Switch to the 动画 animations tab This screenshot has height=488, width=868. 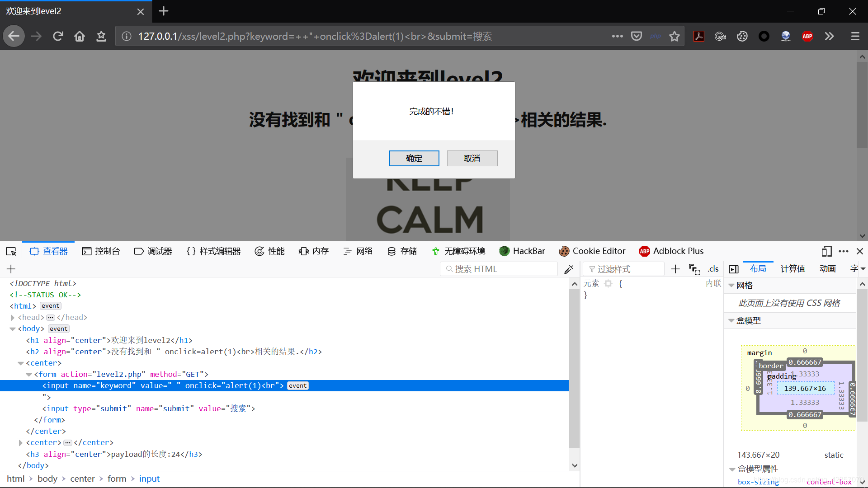[828, 269]
